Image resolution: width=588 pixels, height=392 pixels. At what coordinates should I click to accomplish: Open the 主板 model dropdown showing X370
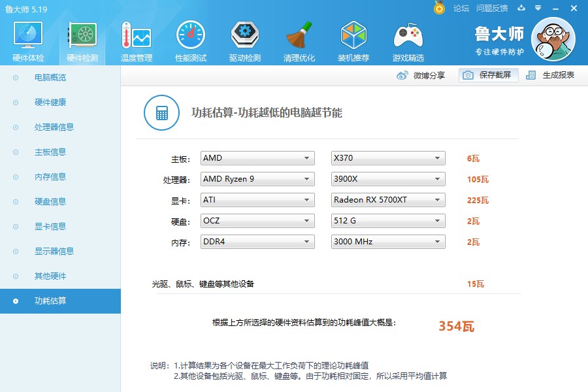pyautogui.click(x=388, y=158)
